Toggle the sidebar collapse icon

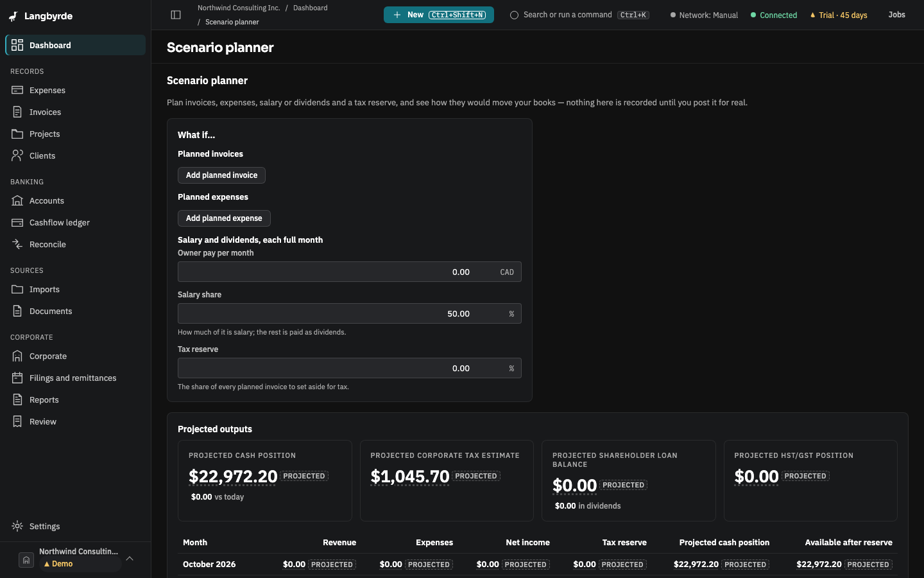pyautogui.click(x=176, y=15)
